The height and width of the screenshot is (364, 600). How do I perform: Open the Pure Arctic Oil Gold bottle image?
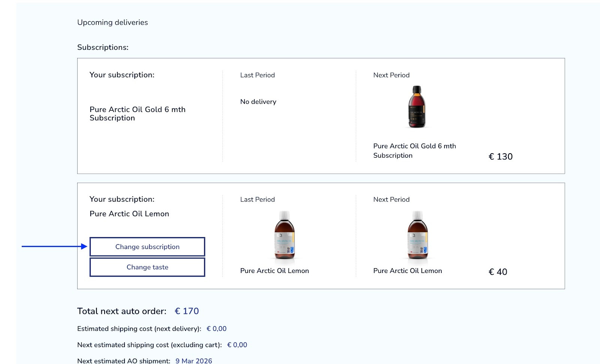pyautogui.click(x=417, y=107)
